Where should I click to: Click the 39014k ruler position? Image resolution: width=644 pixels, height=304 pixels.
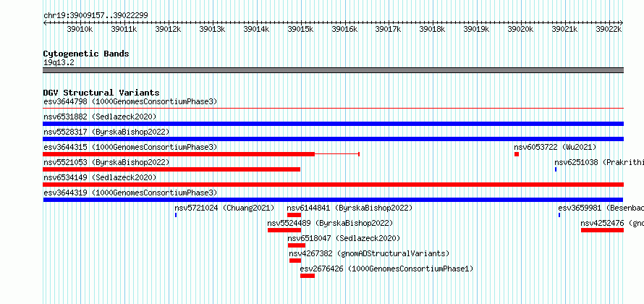[256, 29]
